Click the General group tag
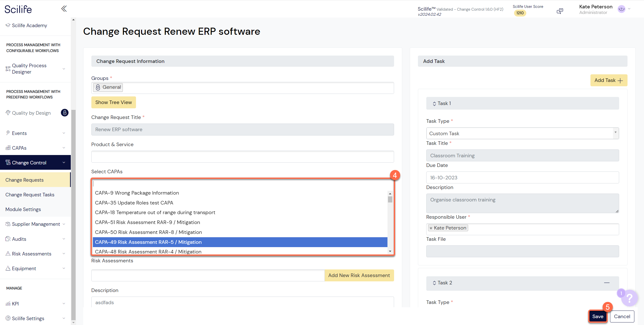Screen dimensions: 644x325 108,87
